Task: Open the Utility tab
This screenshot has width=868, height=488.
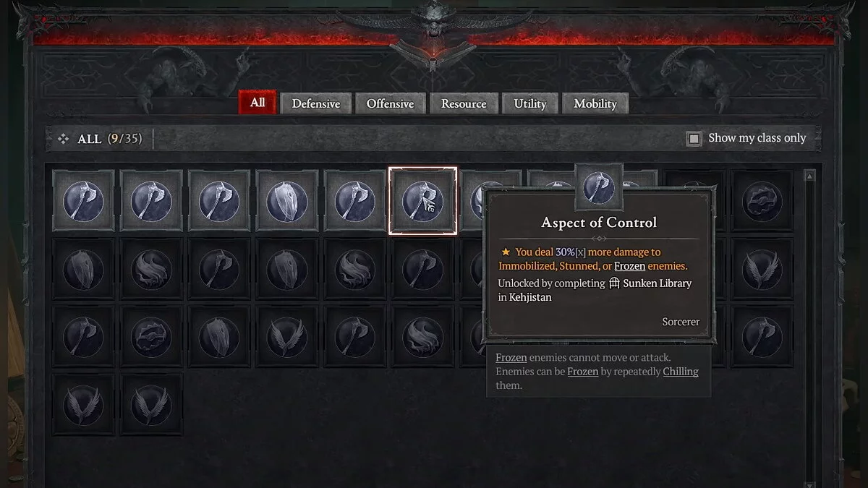Action: (x=530, y=103)
